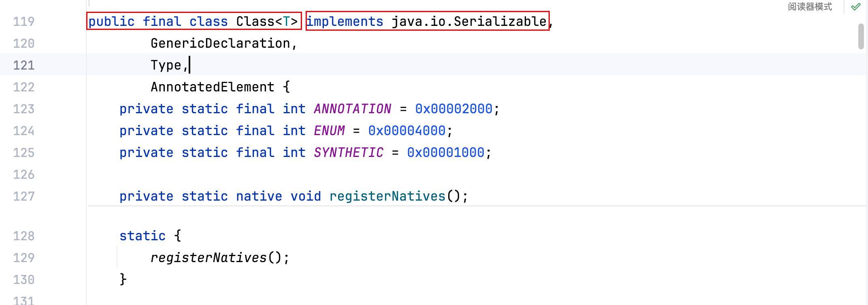868x305 pixels.
Task: Click registerNatives in the native method declaration
Action: (387, 196)
